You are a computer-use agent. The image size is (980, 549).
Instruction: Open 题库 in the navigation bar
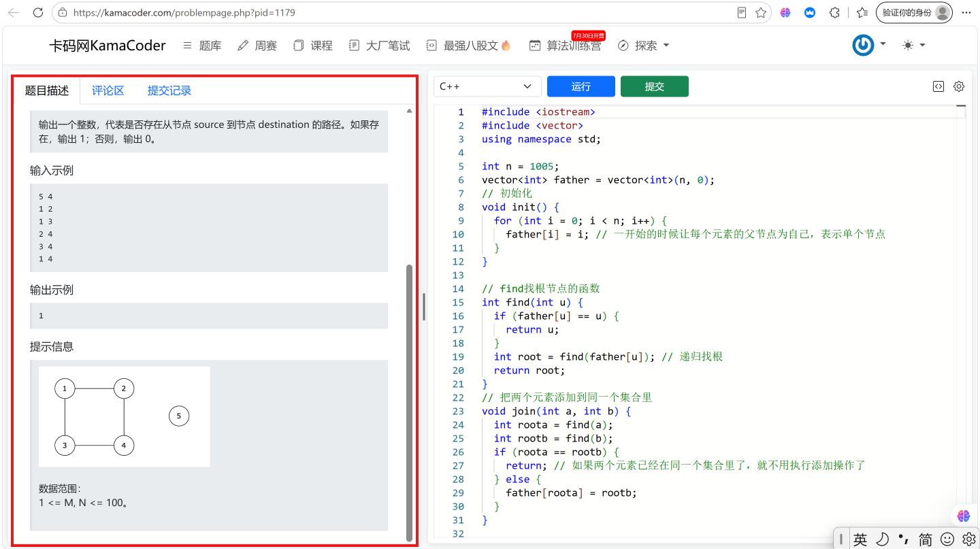click(x=202, y=46)
